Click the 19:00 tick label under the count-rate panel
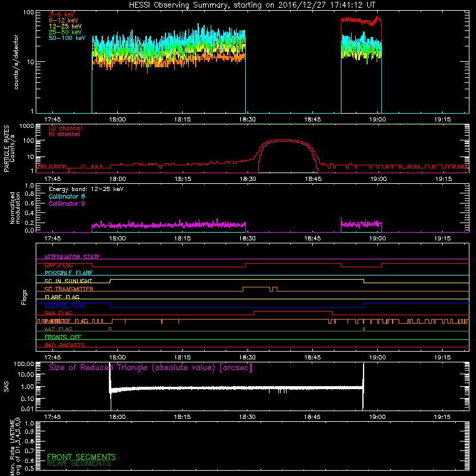 (x=377, y=120)
